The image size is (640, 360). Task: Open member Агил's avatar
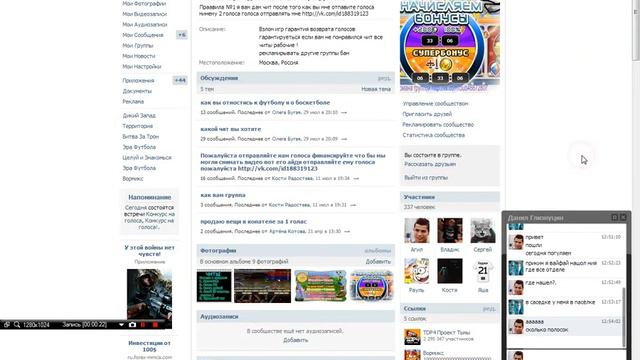(x=417, y=231)
